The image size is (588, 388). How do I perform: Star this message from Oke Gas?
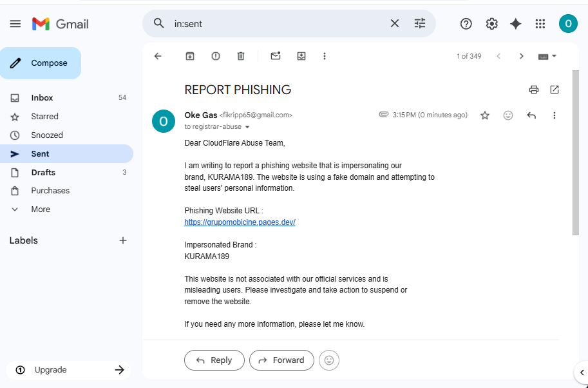[x=485, y=115]
